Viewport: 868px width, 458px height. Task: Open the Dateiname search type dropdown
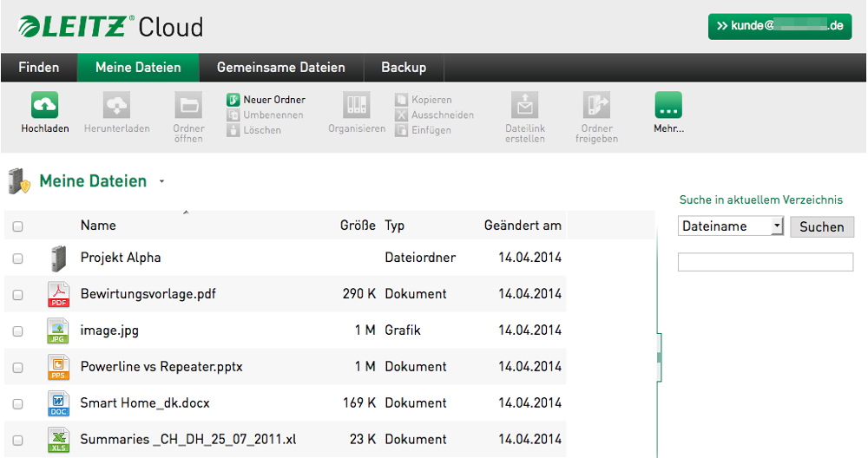tap(731, 226)
